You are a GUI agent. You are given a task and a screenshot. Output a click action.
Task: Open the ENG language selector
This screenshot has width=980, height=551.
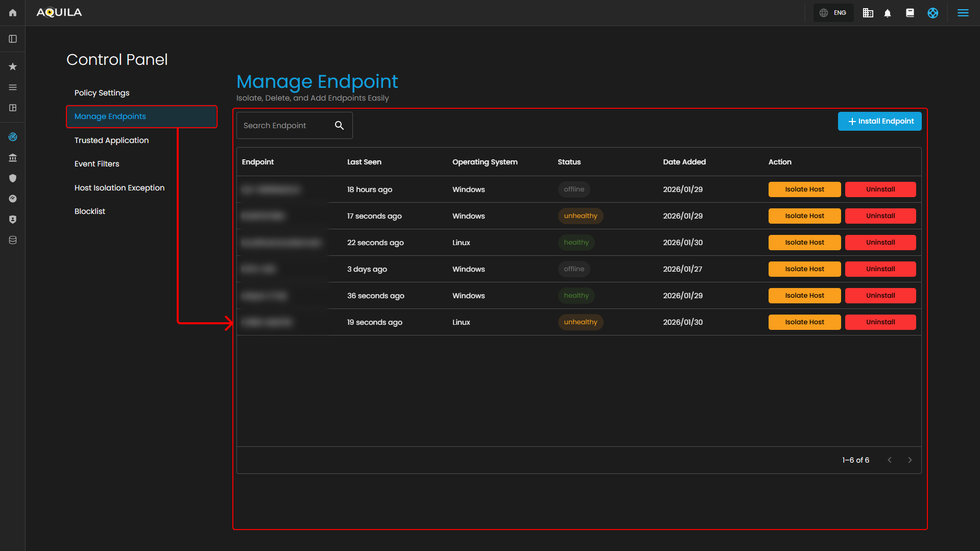tap(833, 13)
